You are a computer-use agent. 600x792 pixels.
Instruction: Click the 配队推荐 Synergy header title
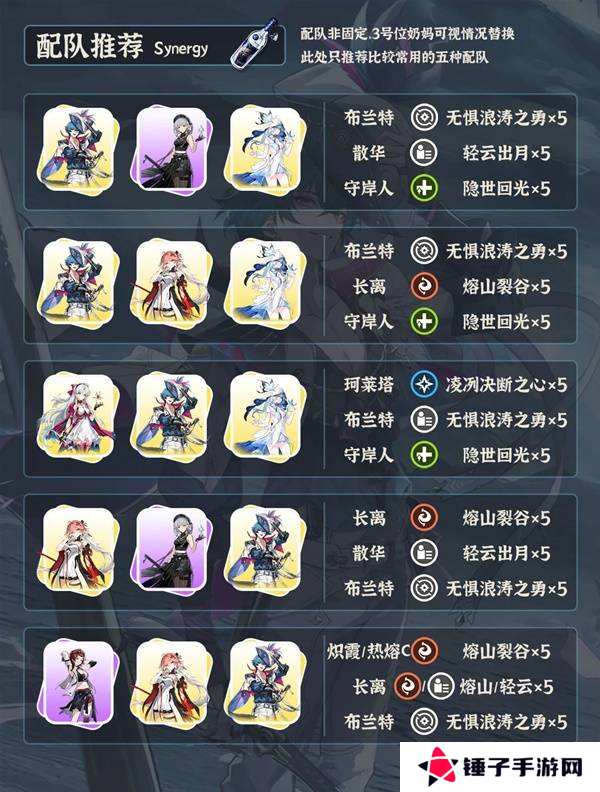122,47
